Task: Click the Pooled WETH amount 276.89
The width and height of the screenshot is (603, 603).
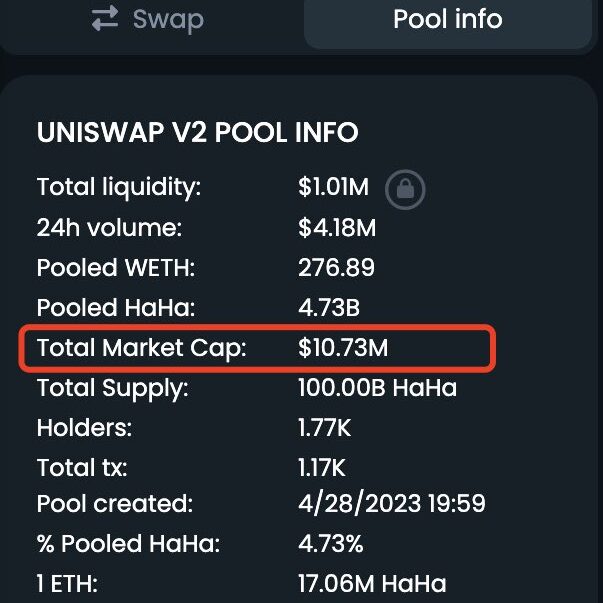Action: coord(336,268)
